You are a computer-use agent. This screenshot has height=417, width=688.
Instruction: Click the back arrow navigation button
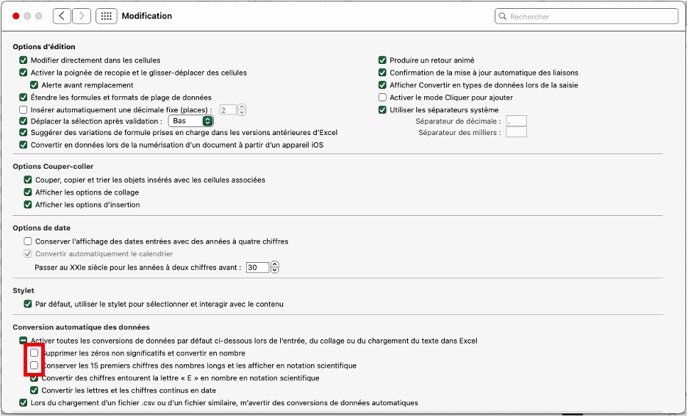coord(62,16)
